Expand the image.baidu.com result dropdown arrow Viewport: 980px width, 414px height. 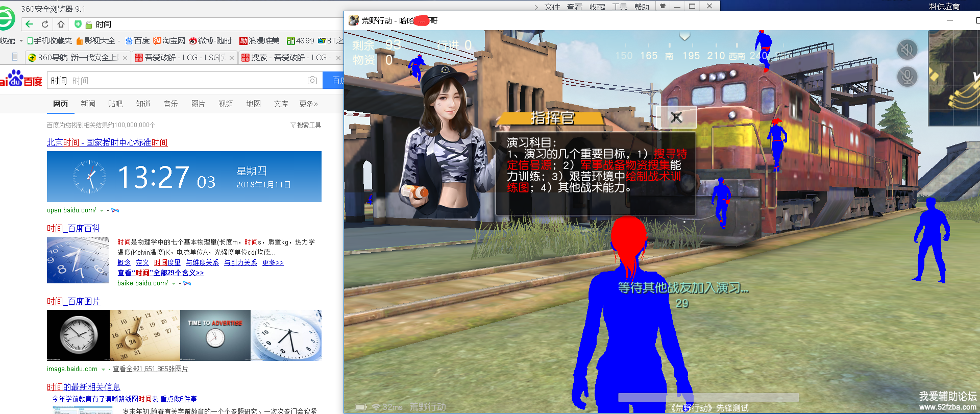[x=103, y=369]
